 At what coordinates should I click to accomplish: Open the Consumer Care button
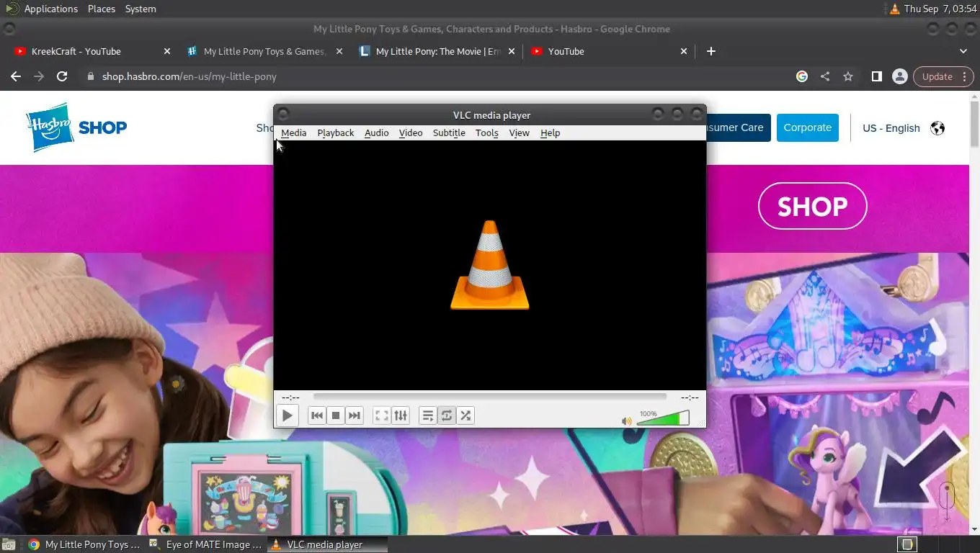(739, 127)
